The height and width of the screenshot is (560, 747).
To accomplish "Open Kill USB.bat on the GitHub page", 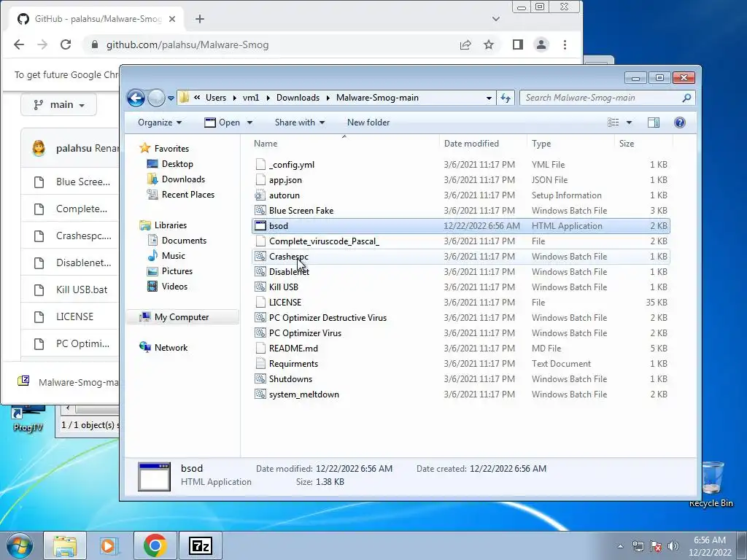I will [x=82, y=289].
